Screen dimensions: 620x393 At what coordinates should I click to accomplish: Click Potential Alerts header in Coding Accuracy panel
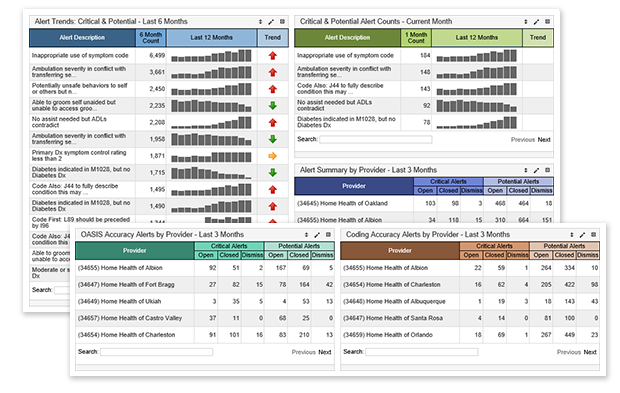coord(564,246)
